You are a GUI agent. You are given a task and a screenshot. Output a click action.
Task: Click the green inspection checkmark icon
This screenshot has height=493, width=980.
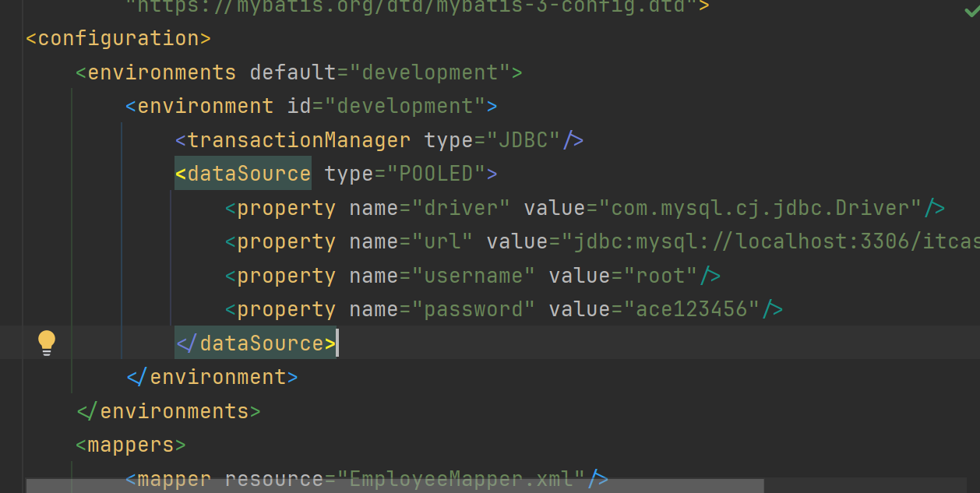tap(971, 9)
